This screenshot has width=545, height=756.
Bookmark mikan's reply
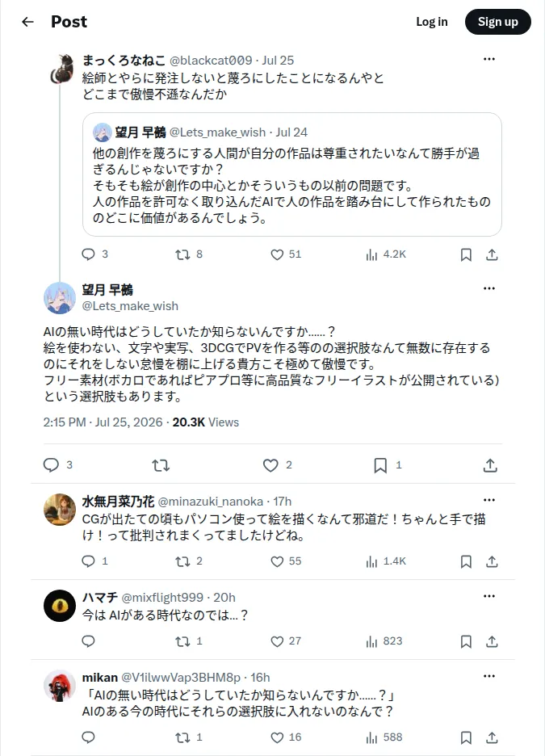pos(466,737)
